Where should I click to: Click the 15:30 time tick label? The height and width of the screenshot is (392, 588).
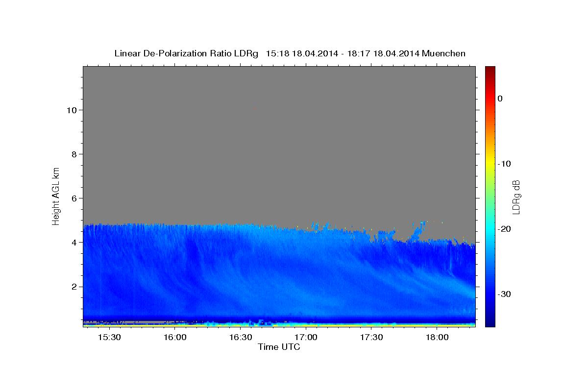109,338
